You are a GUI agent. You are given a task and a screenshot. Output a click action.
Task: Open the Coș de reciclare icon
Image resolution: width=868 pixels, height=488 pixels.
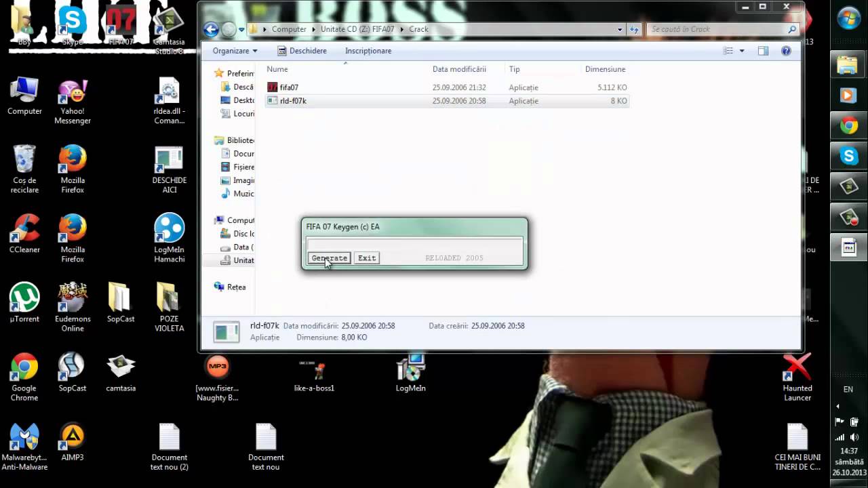click(24, 169)
